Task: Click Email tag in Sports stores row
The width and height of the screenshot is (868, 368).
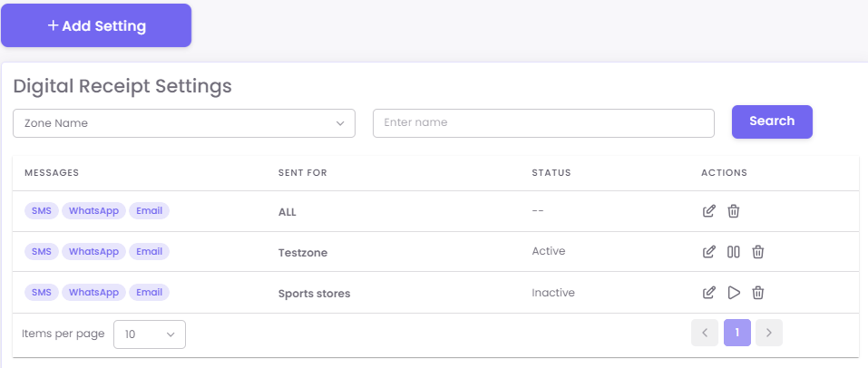Action: point(149,292)
